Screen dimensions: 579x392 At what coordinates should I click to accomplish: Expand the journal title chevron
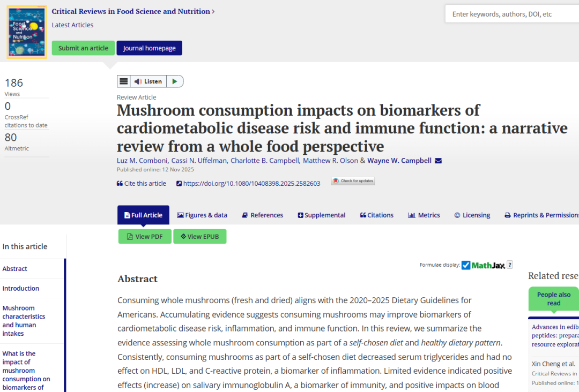(x=213, y=11)
